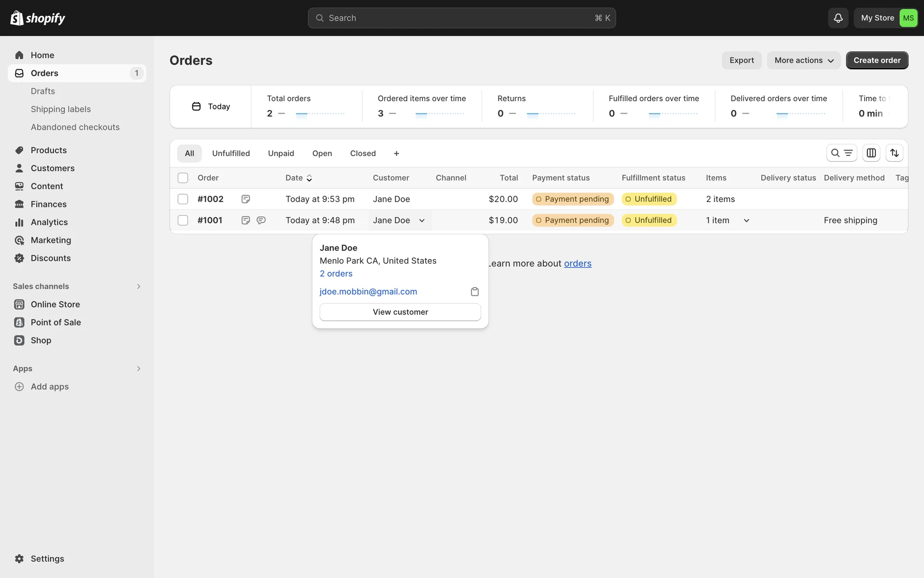This screenshot has width=924, height=578.
Task: Open search and filter orders icon
Action: pyautogui.click(x=841, y=153)
